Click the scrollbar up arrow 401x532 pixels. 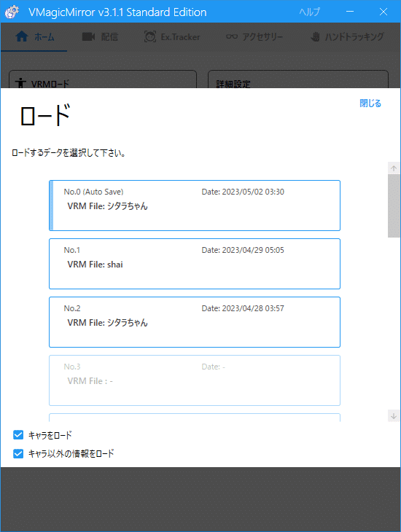pos(394,168)
